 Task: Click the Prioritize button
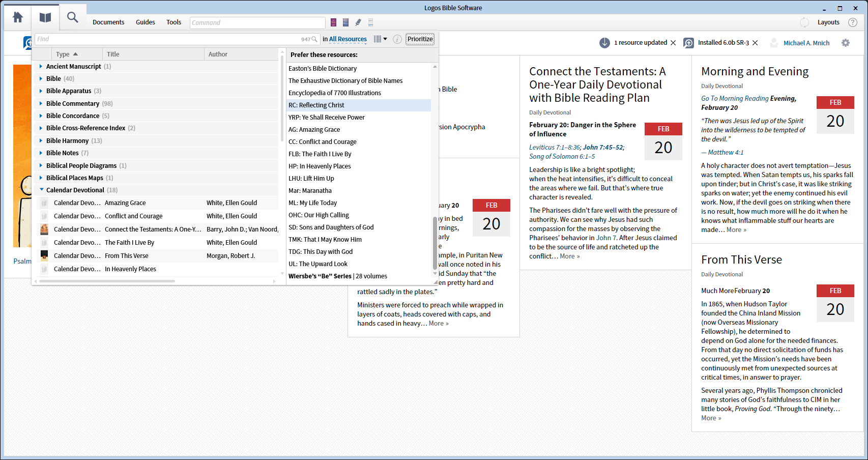(x=420, y=39)
